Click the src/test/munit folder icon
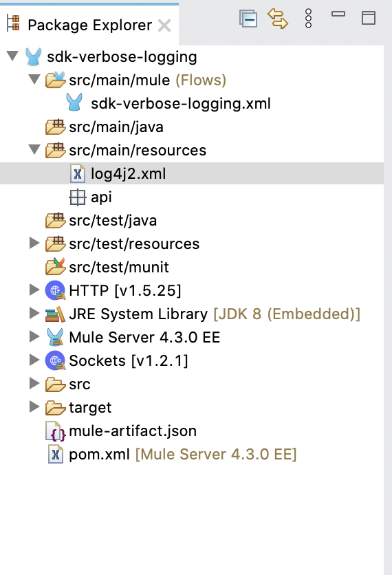 [56, 267]
